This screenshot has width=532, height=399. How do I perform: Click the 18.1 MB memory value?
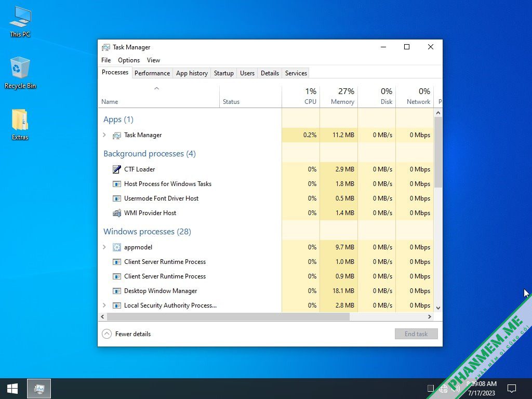coord(343,291)
